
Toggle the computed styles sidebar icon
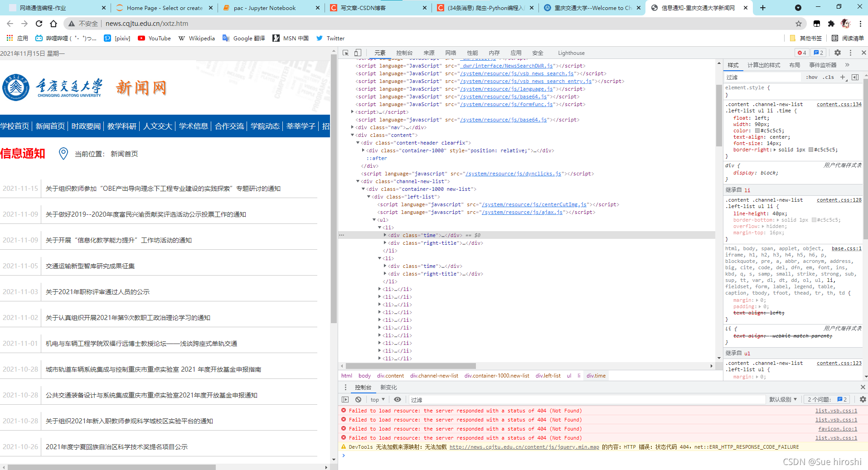[855, 77]
